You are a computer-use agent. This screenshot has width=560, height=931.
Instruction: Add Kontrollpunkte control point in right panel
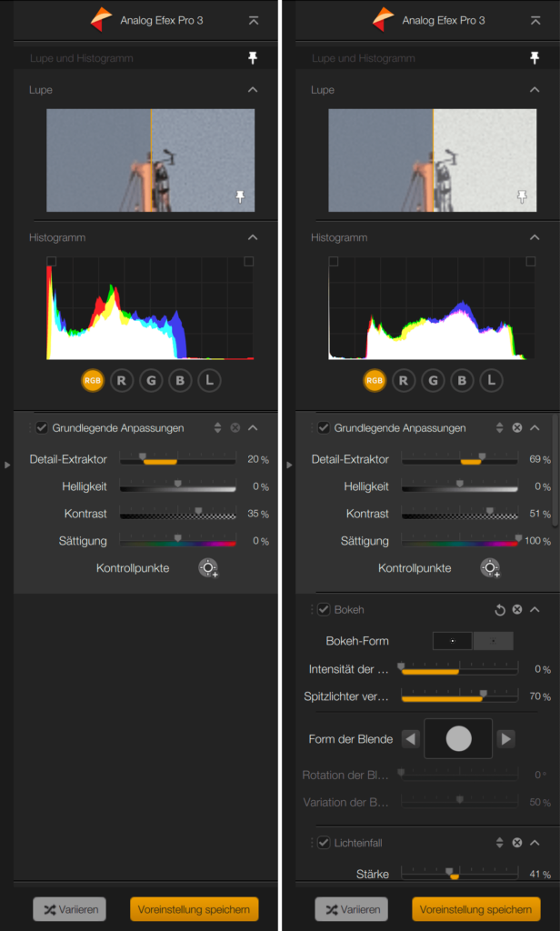[490, 568]
